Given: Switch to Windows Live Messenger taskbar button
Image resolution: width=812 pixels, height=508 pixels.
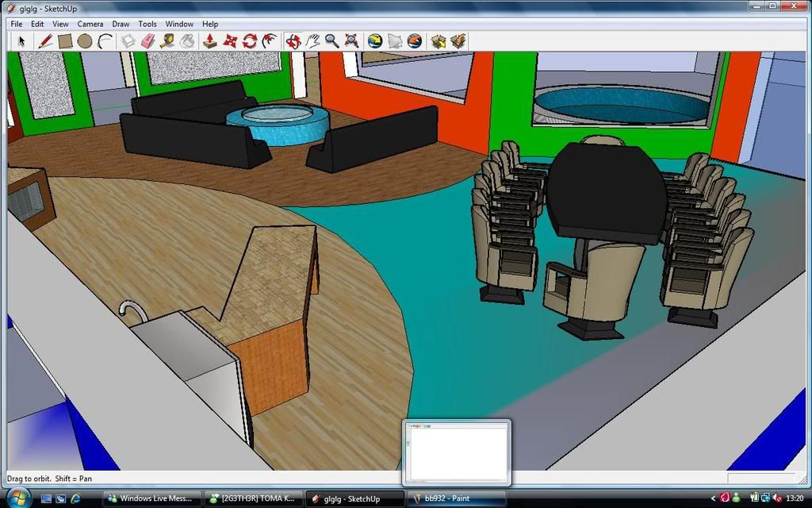Looking at the screenshot, I should pyautogui.click(x=151, y=498).
